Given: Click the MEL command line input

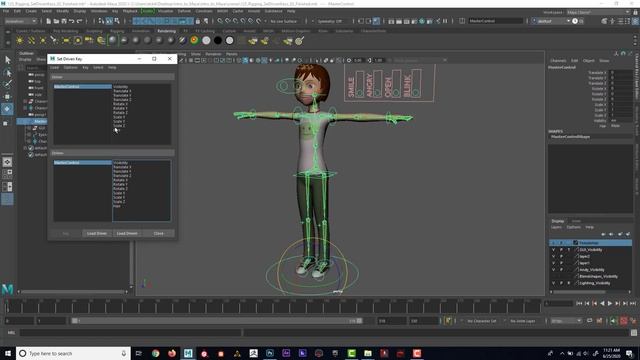Looking at the screenshot, I should (131, 333).
